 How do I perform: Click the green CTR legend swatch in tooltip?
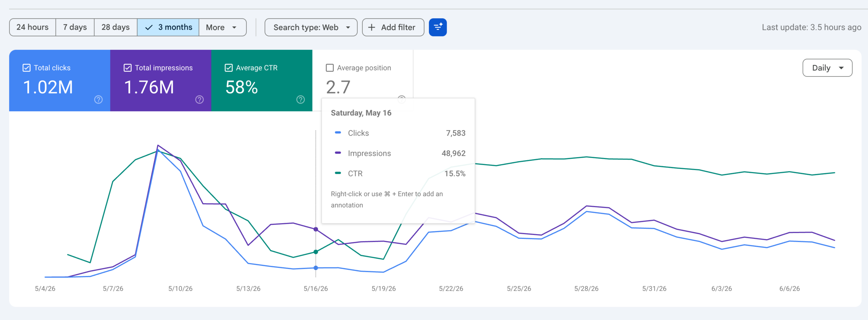click(x=338, y=173)
